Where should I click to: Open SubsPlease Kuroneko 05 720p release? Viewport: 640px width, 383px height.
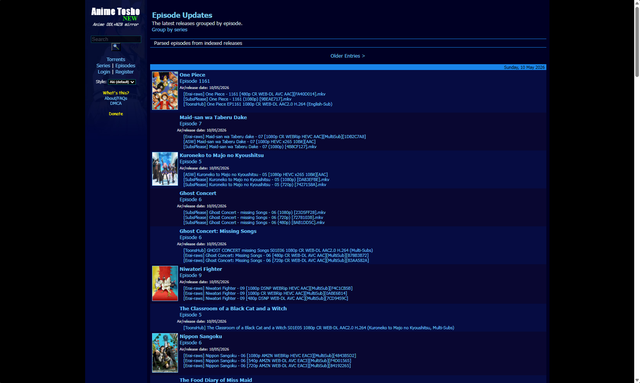(x=255, y=185)
